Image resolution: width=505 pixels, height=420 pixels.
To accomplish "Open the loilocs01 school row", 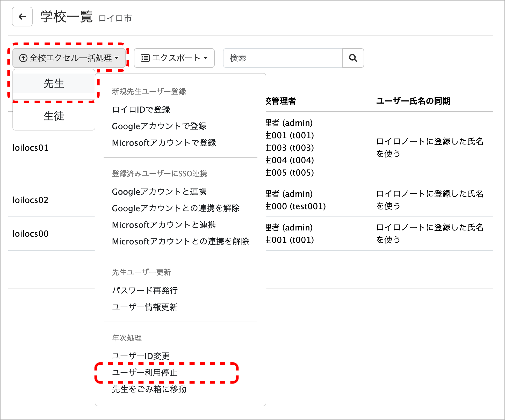I will coord(31,148).
